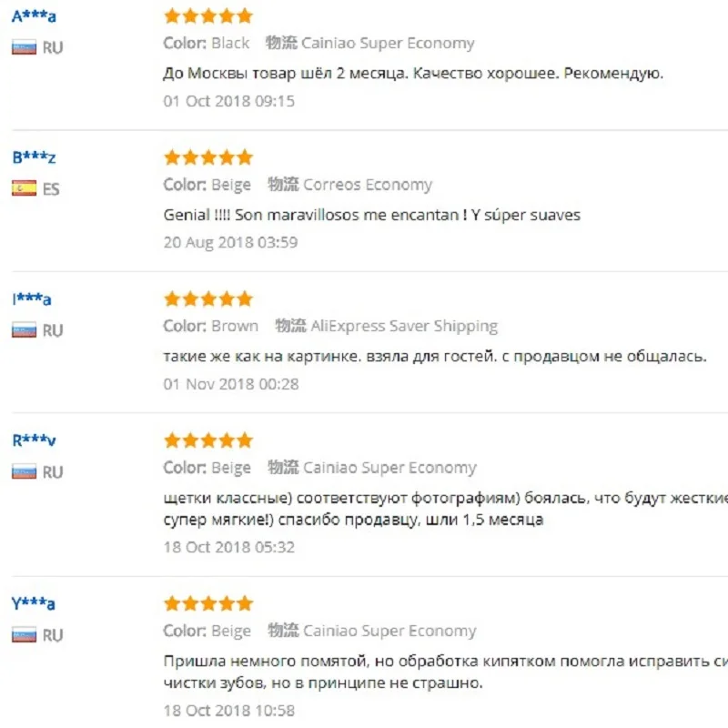
Task: Click the Russian flag beside Y***a
Action: coord(24,635)
